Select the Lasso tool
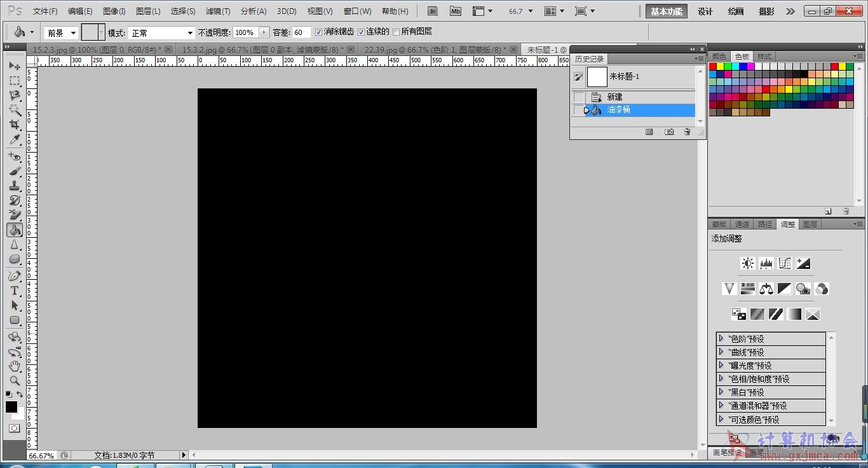This screenshot has width=868, height=468. [x=15, y=95]
